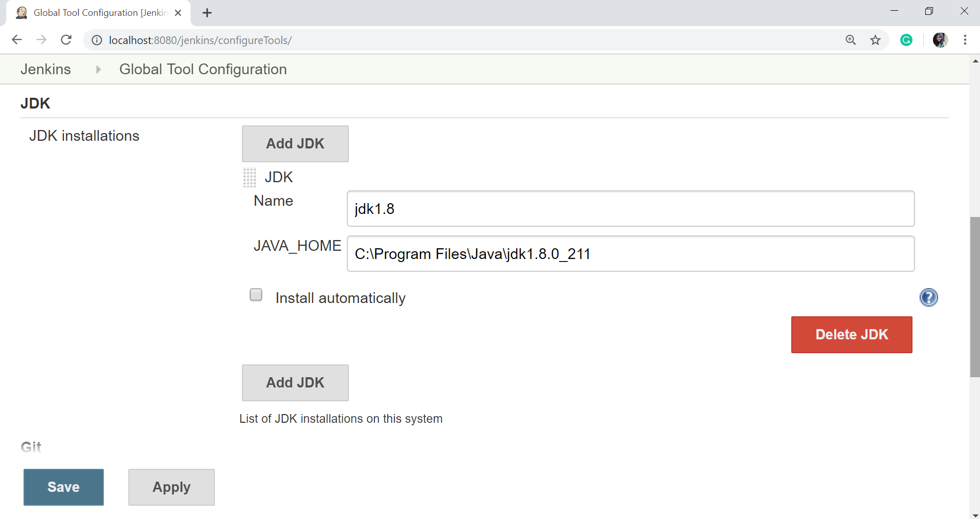The image size is (980, 519).
Task: Delete the jdk1.8 installation
Action: pyautogui.click(x=852, y=335)
